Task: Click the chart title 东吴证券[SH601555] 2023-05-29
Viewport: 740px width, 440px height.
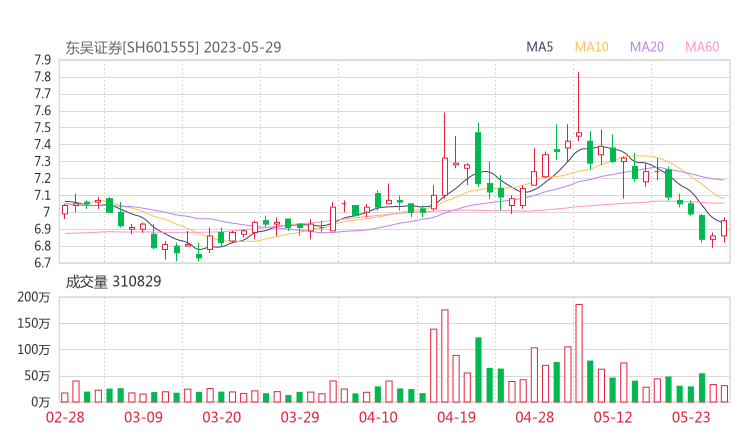Action: pyautogui.click(x=173, y=47)
